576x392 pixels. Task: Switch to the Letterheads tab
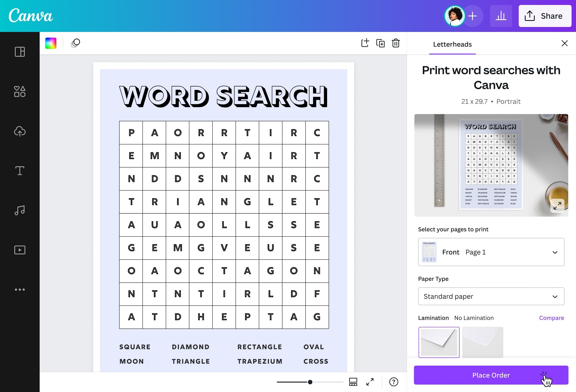tap(452, 44)
